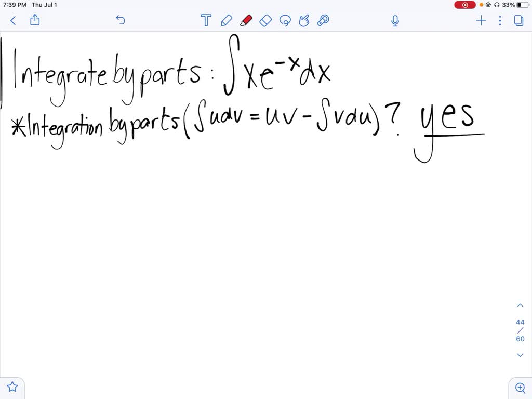This screenshot has height=399, width=532.
Task: Start an audio recording with the microphone
Action: tap(395, 20)
